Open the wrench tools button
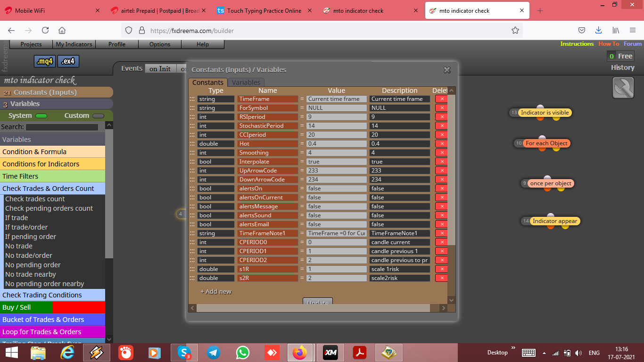Image resolution: width=644 pixels, height=362 pixels. point(623,88)
